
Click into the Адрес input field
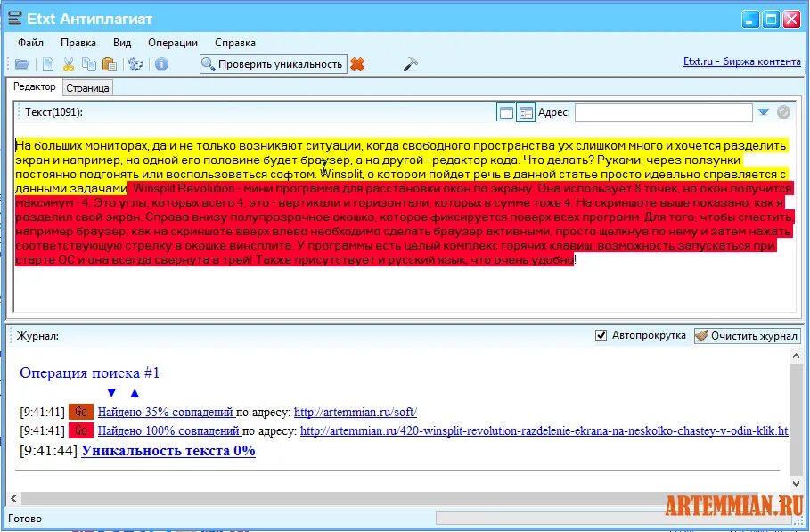point(663,112)
